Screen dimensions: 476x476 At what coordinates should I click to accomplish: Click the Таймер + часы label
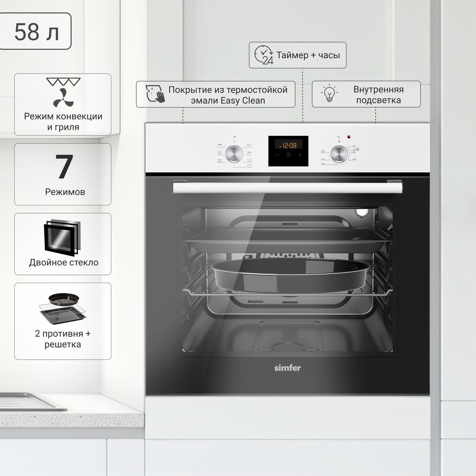coord(308,55)
